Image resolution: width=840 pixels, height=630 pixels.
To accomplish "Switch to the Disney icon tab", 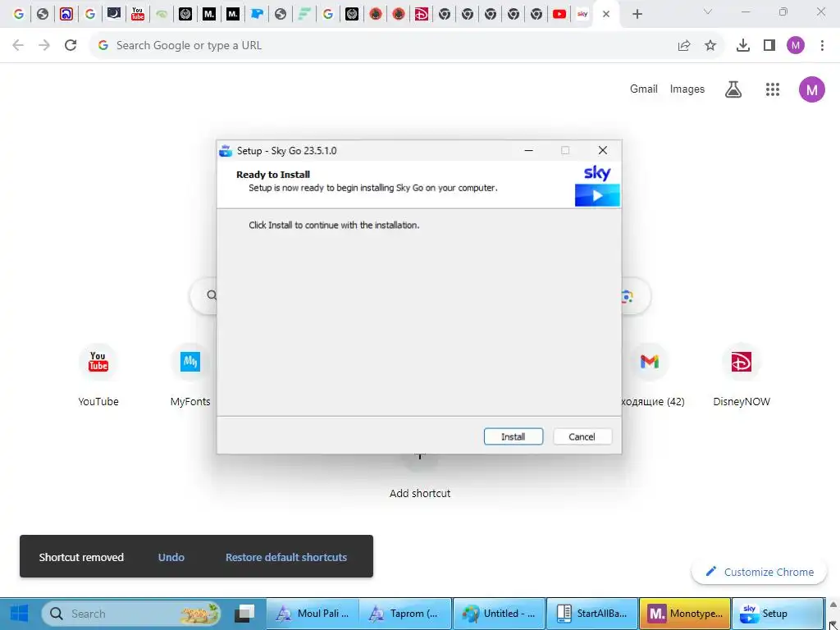I will [422, 14].
